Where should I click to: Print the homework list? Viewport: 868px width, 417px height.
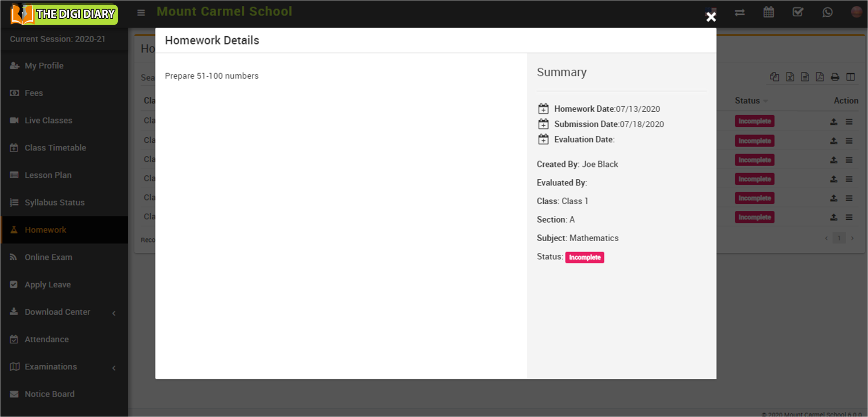point(835,77)
